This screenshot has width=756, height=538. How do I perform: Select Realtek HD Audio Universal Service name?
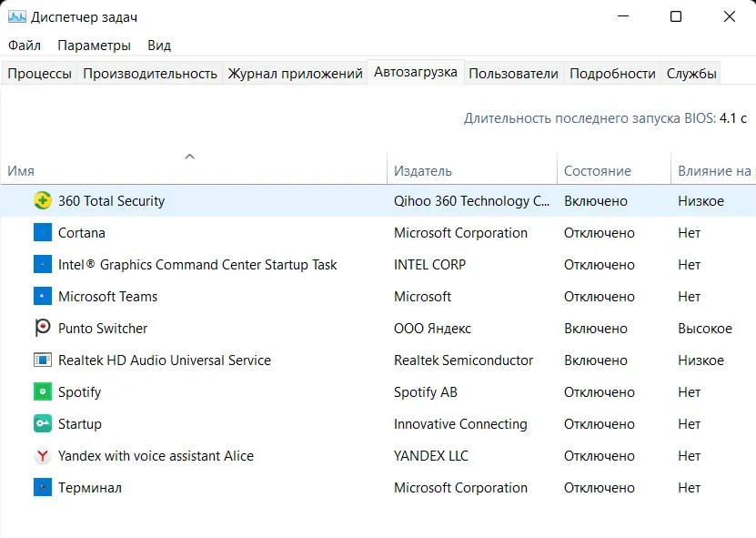pyautogui.click(x=165, y=360)
